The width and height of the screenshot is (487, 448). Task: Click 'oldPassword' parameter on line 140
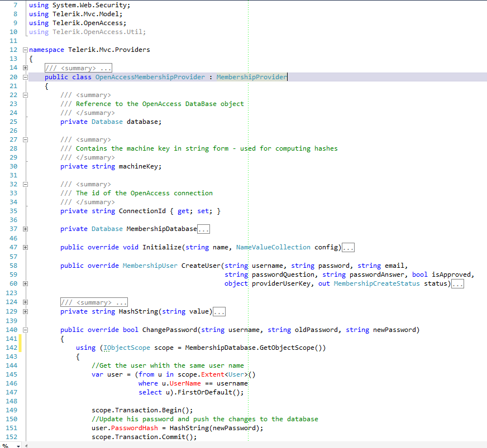(x=316, y=330)
